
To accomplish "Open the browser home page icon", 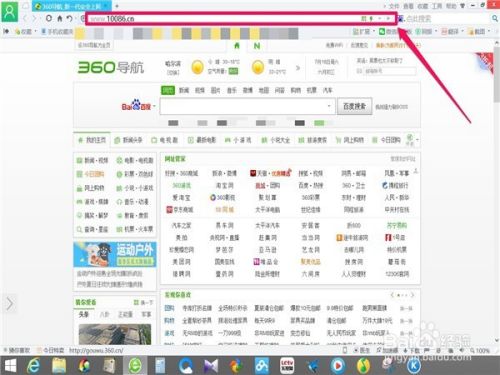I will 60,18.
